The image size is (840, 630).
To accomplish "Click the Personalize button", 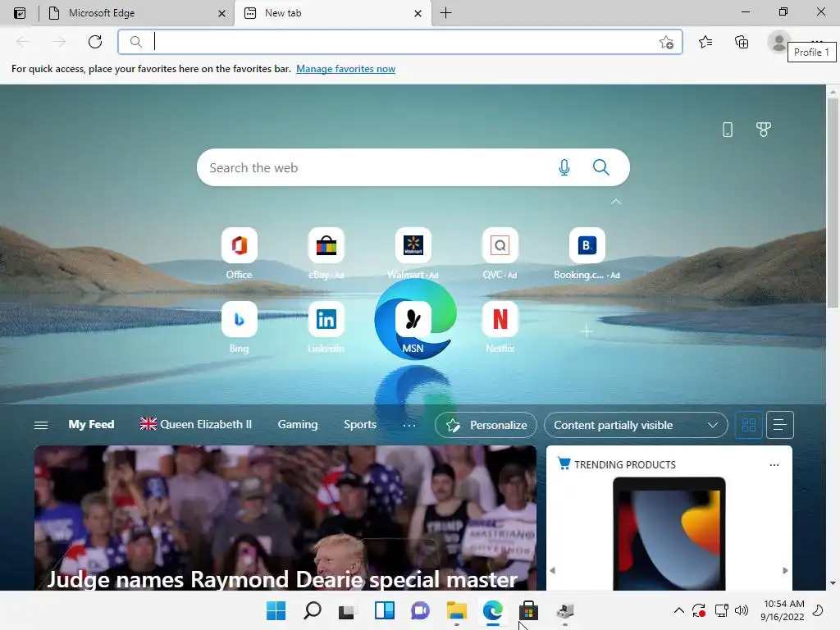I will click(486, 425).
